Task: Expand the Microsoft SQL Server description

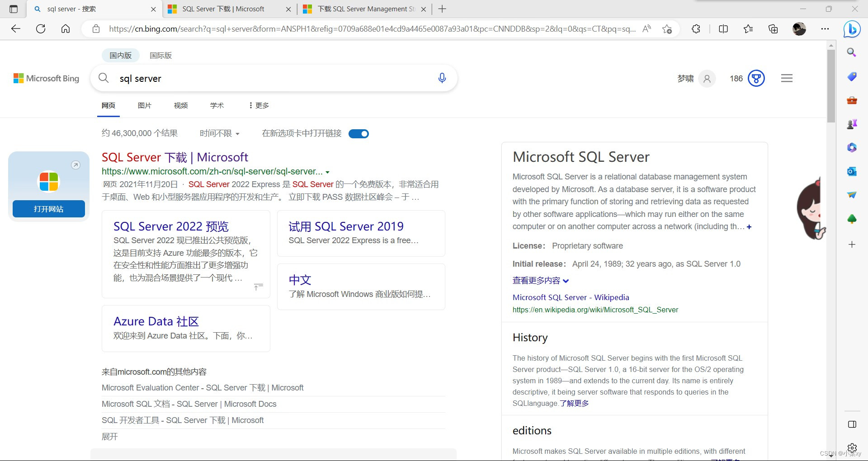Action: click(x=749, y=227)
